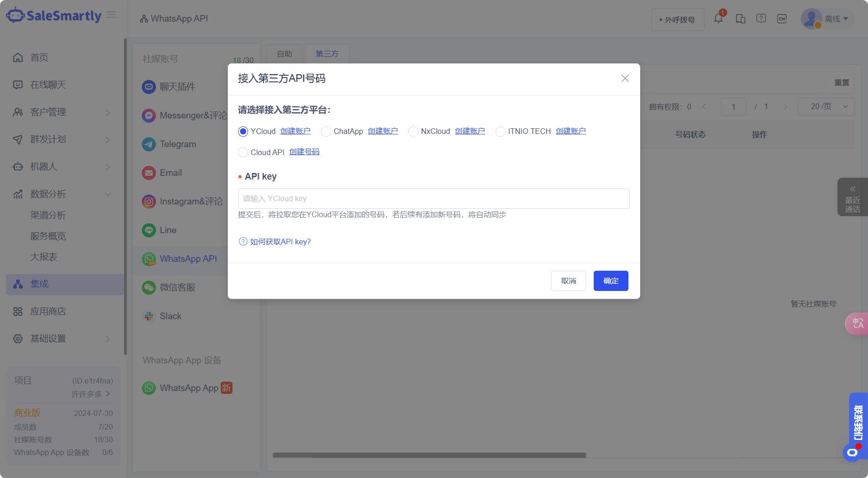
Task: Open the Messenger&评论 channel
Action: (184, 115)
